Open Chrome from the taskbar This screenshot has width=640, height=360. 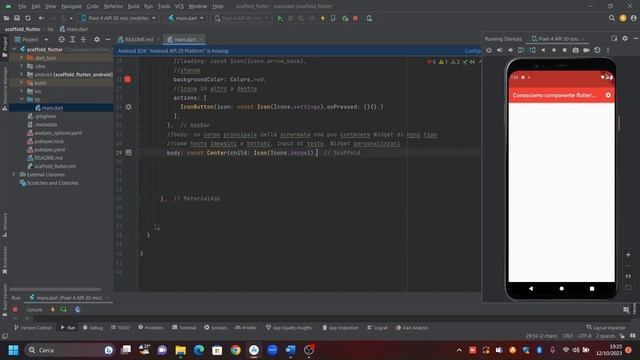(x=236, y=350)
